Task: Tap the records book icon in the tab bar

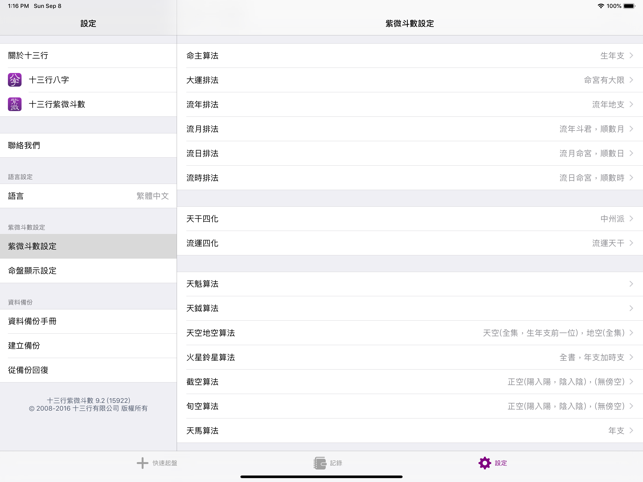Action: (320, 463)
